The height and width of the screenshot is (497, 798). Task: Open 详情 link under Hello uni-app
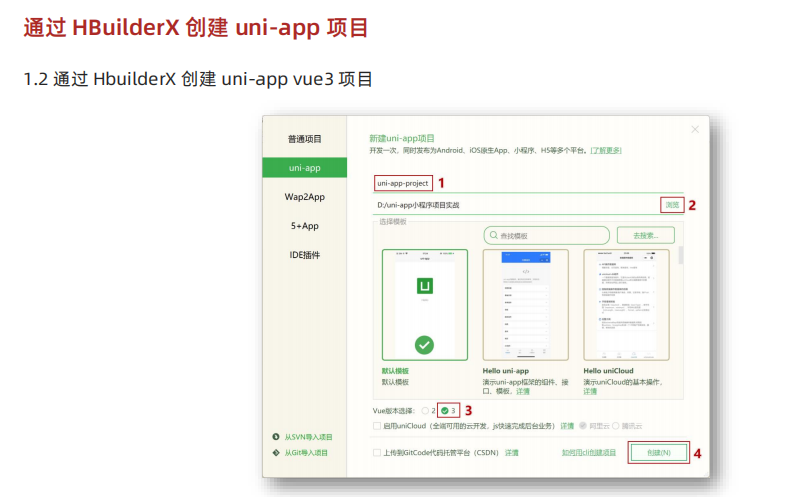523,391
